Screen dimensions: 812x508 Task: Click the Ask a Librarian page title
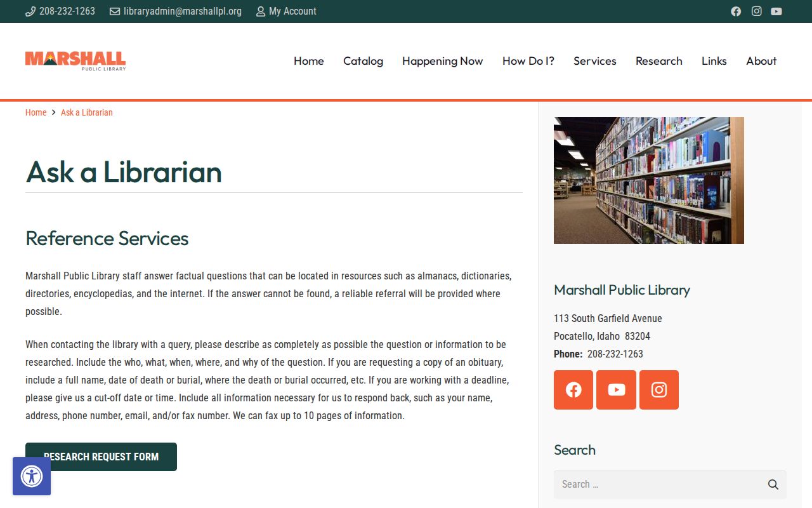coord(124,171)
